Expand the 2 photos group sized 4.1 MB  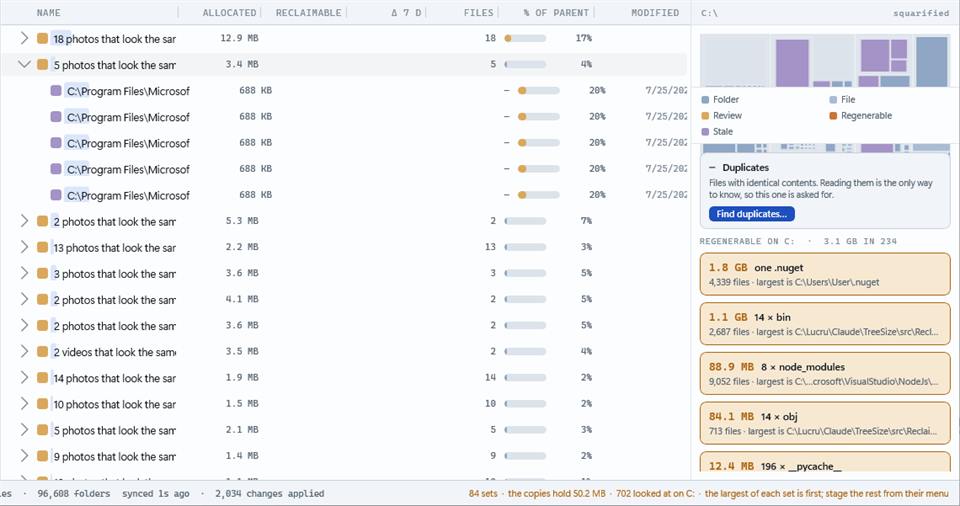pos(24,299)
